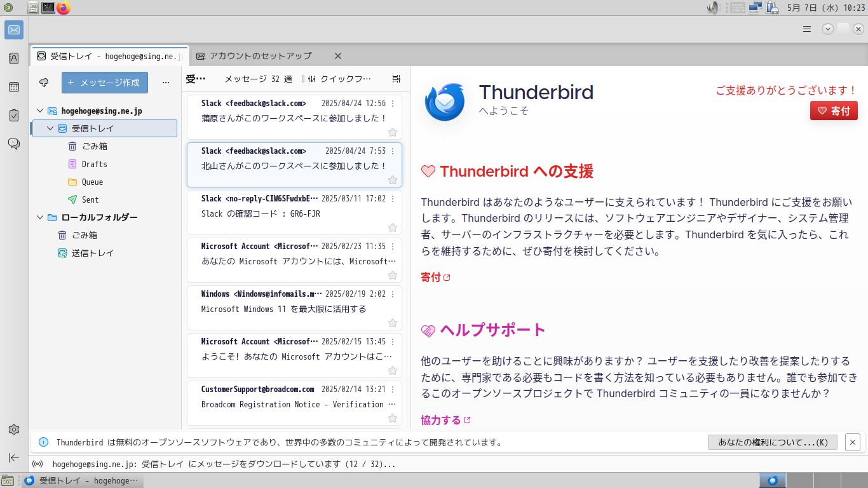The height and width of the screenshot is (488, 868).
Task: Open the Calendar space
Action: click(14, 87)
